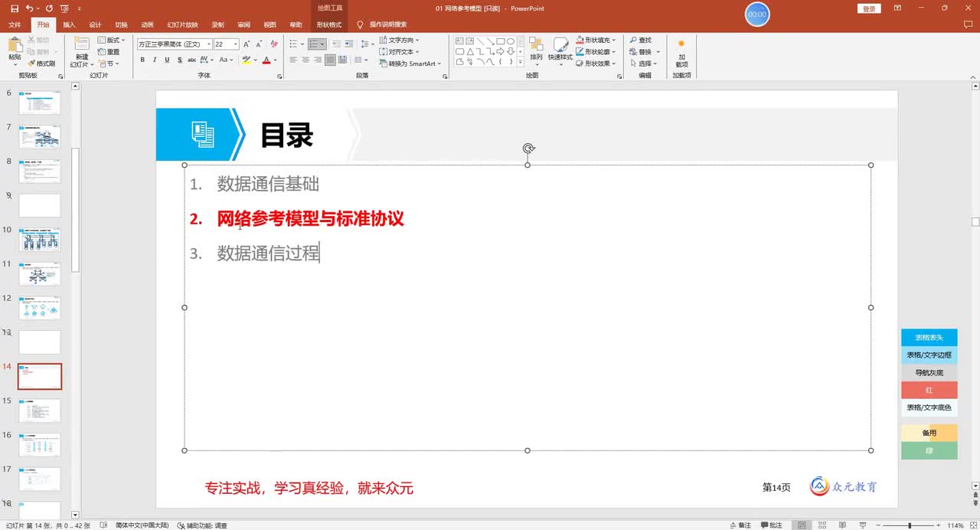The height and width of the screenshot is (530, 980).
Task: Decrease the font size
Action: point(258,44)
